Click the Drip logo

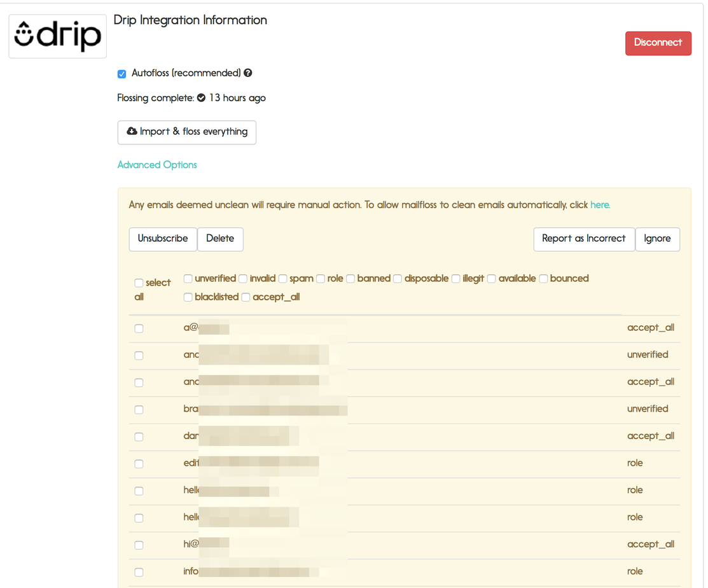coord(58,36)
